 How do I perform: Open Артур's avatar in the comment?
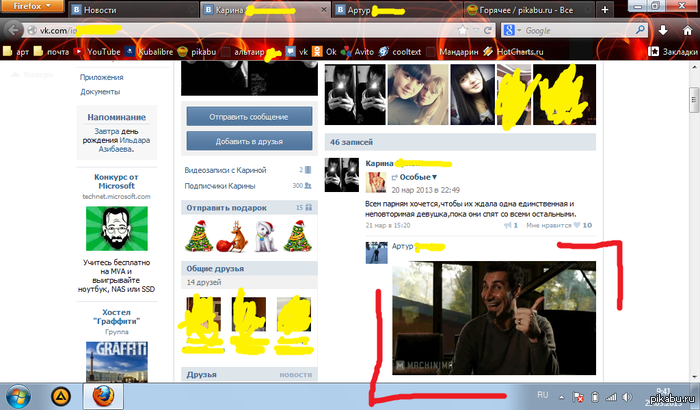[x=377, y=253]
